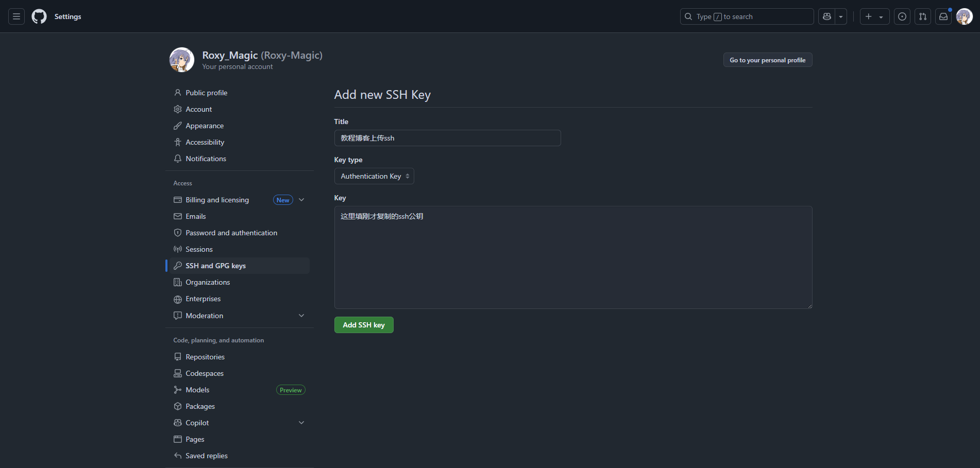Expand the Copilot settings section
The image size is (980, 468).
[301, 423]
